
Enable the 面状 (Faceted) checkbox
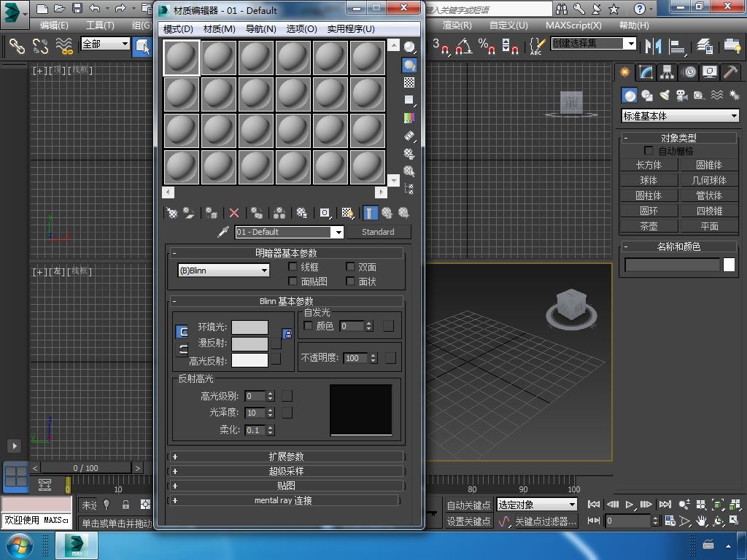[x=350, y=281]
